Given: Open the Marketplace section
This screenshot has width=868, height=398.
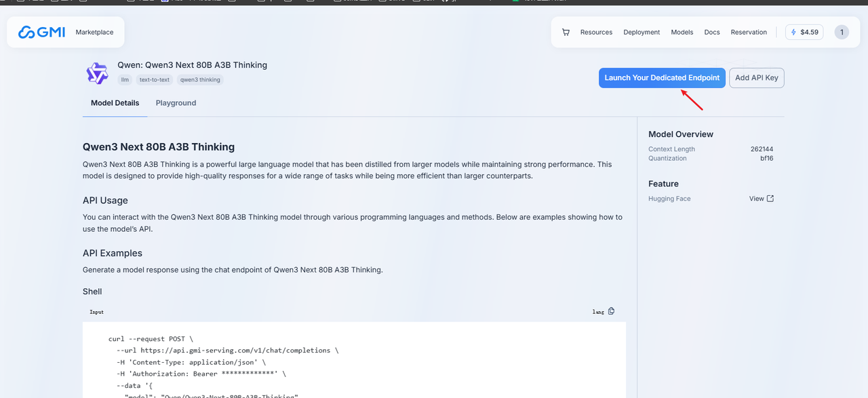Looking at the screenshot, I should click(x=94, y=32).
